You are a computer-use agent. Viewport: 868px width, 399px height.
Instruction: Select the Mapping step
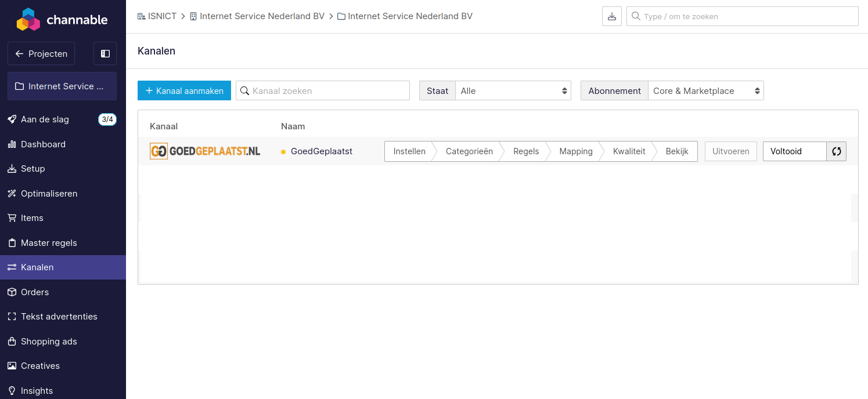click(x=575, y=151)
